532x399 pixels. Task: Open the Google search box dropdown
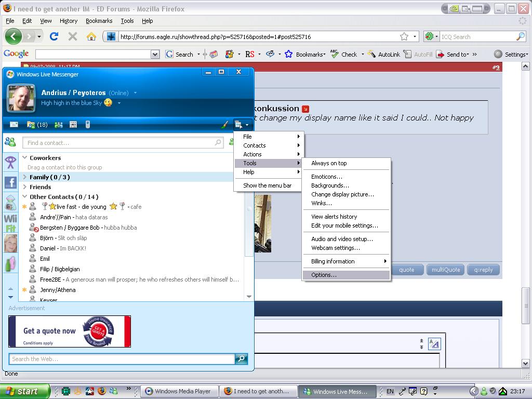click(x=155, y=54)
